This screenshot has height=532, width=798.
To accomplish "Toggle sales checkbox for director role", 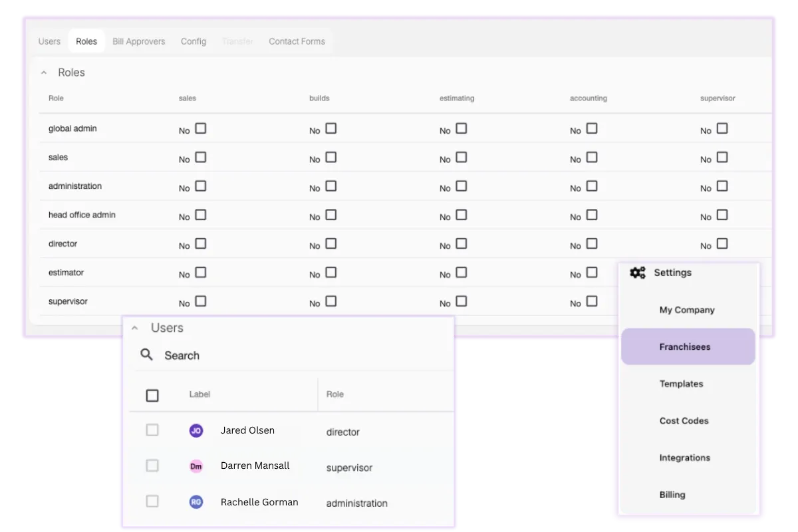I will 201,243.
